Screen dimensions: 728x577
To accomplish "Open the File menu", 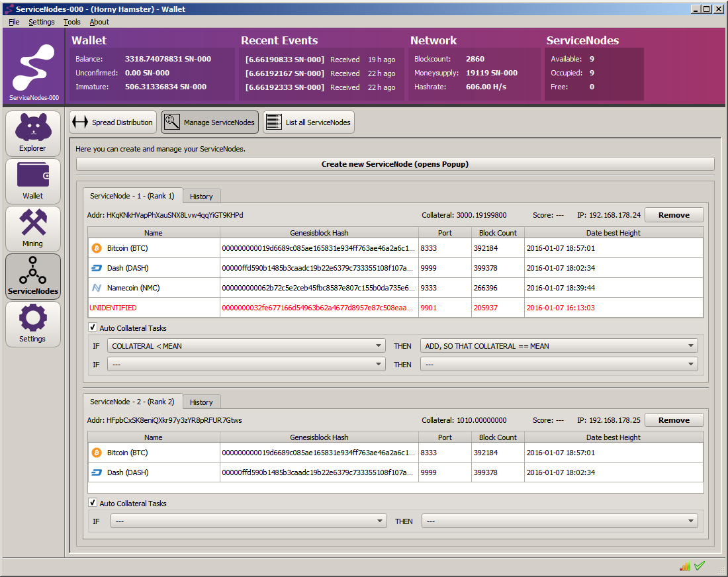I will tap(14, 22).
